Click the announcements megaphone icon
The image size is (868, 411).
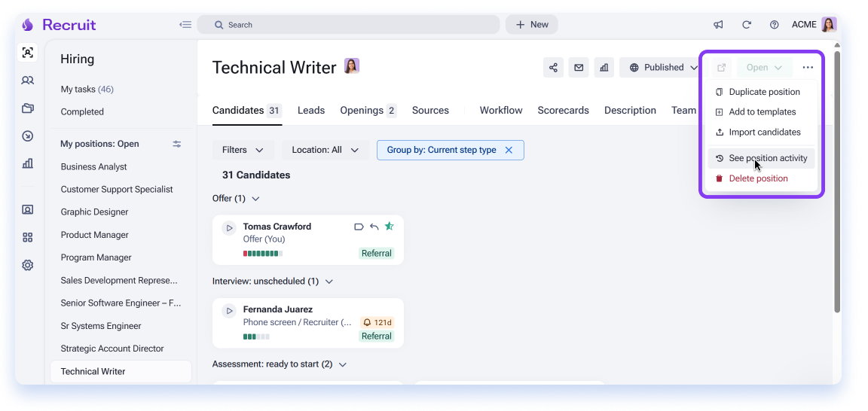point(718,25)
